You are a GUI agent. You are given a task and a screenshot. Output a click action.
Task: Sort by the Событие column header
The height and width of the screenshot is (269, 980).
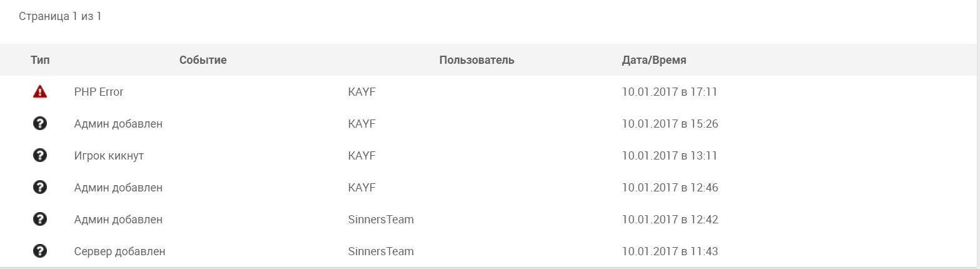point(203,60)
